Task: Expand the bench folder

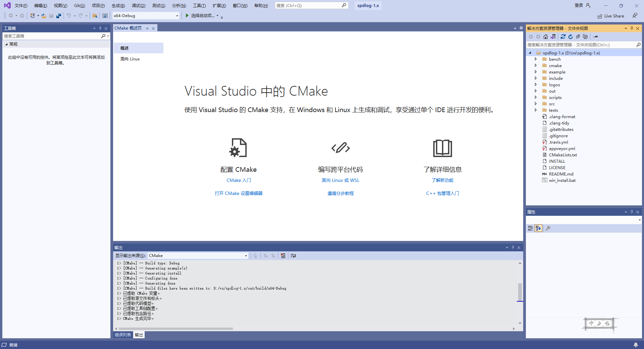Action: tap(536, 59)
